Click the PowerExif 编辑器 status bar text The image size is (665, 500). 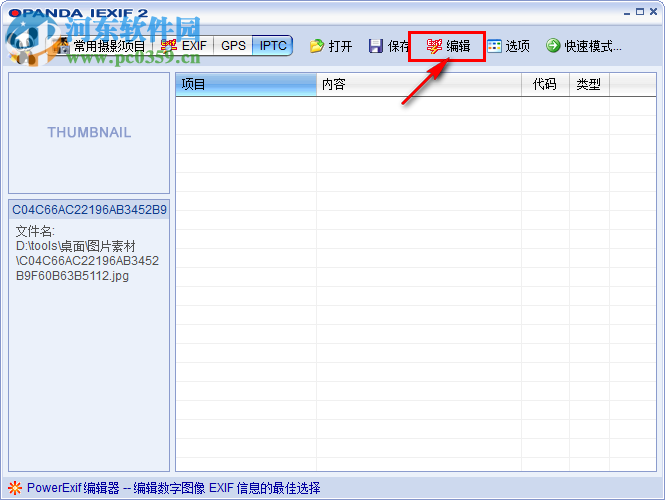coord(173,488)
